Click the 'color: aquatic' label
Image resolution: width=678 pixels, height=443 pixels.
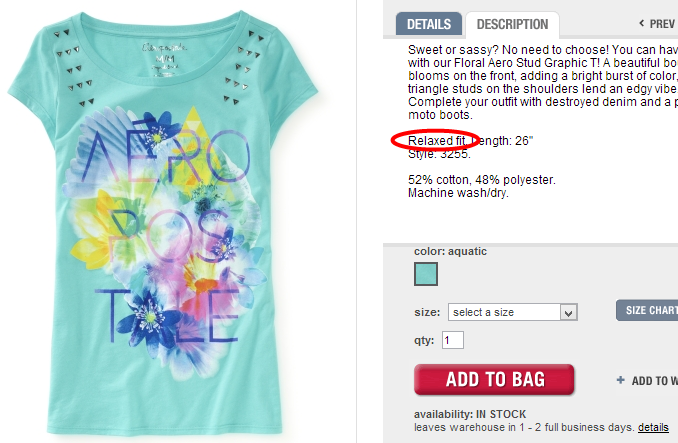(x=450, y=251)
